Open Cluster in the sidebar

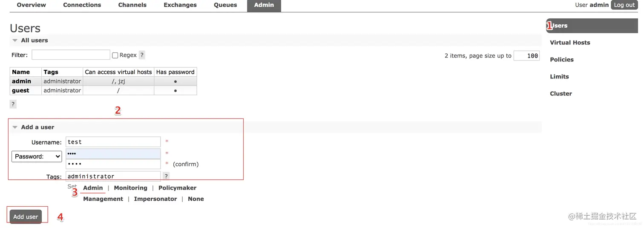pyautogui.click(x=561, y=94)
